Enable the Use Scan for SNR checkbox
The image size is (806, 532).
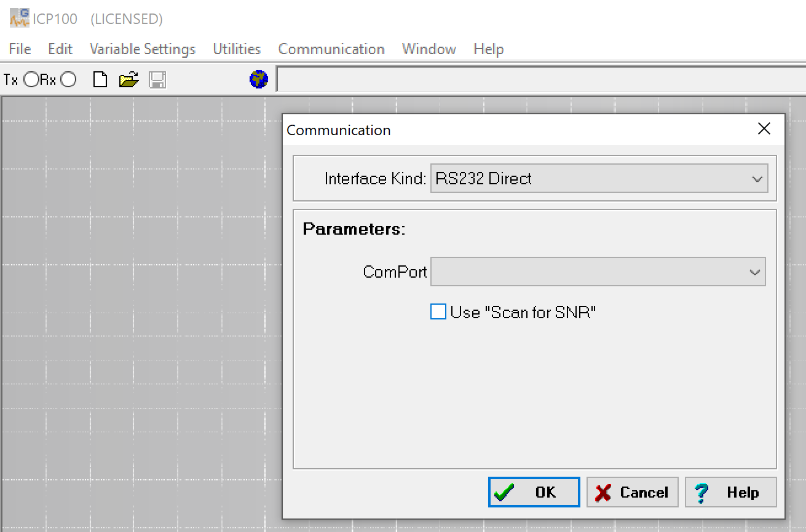[x=438, y=311]
